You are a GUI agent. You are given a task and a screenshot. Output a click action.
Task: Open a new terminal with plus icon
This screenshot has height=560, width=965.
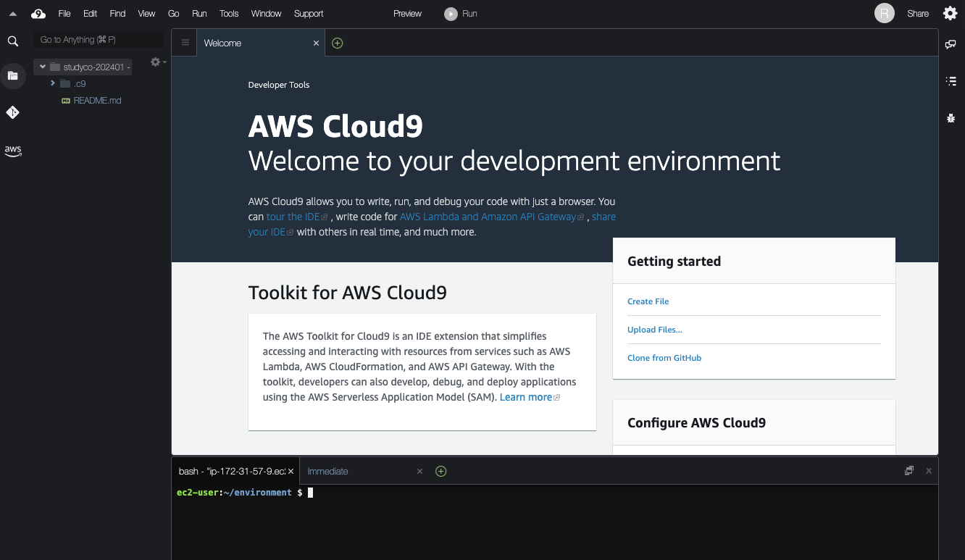point(440,471)
